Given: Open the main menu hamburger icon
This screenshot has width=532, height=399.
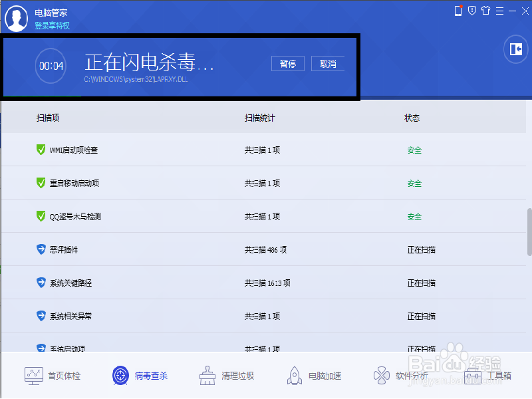Looking at the screenshot, I should [x=500, y=11].
